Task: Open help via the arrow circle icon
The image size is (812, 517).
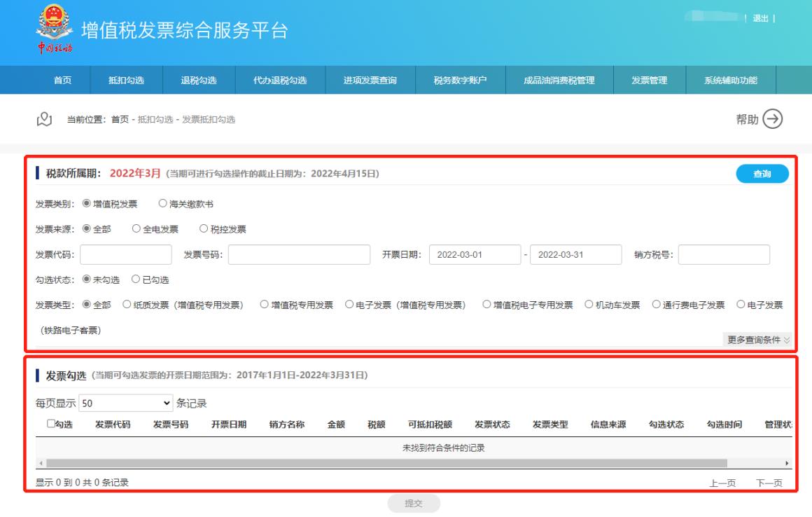Action: point(772,119)
